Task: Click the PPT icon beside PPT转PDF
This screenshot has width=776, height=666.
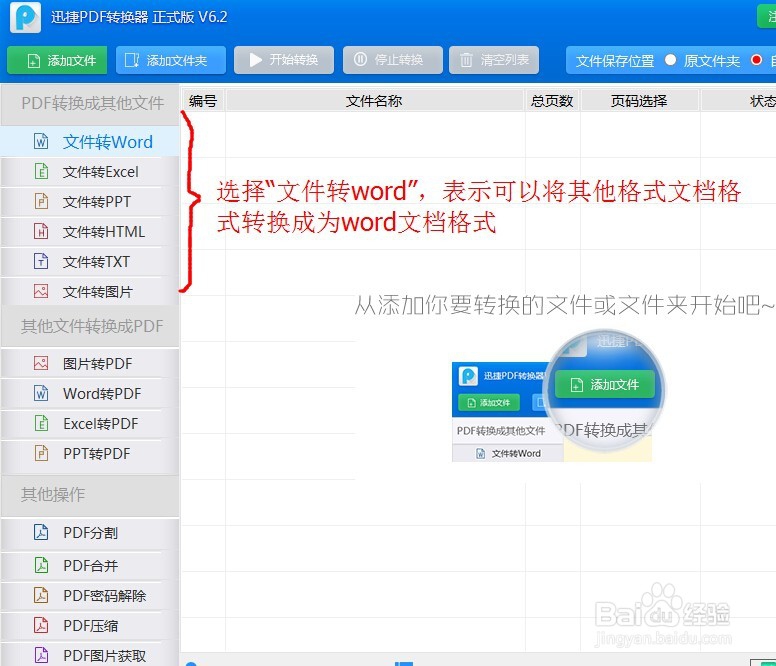Action: [x=41, y=453]
